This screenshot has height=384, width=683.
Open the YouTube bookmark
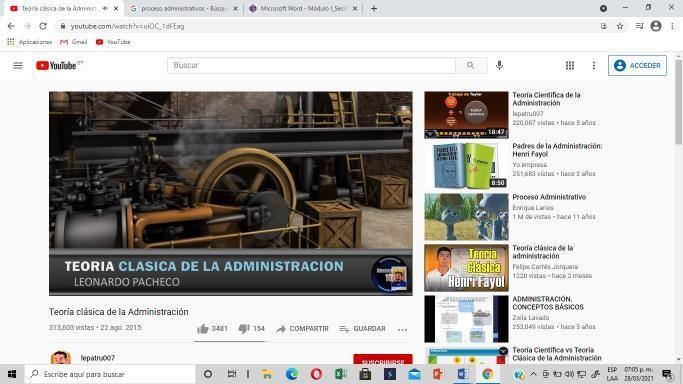tap(113, 42)
